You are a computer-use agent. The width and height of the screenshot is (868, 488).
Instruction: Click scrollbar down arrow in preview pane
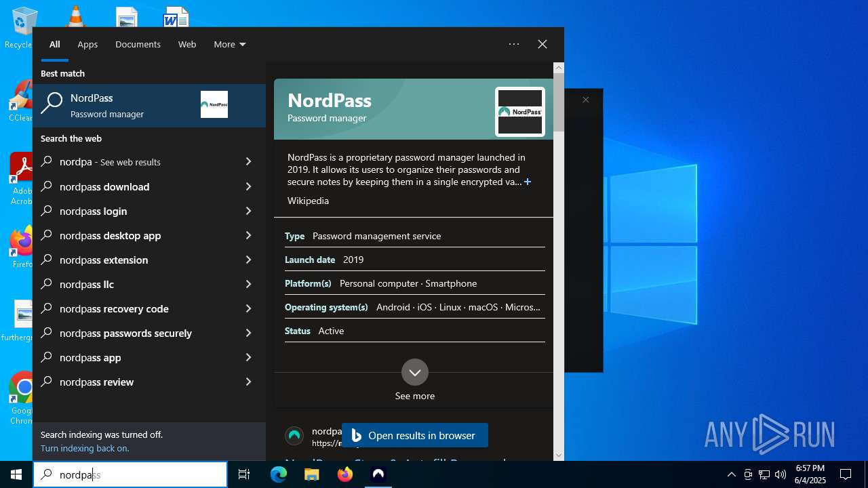coord(559,455)
